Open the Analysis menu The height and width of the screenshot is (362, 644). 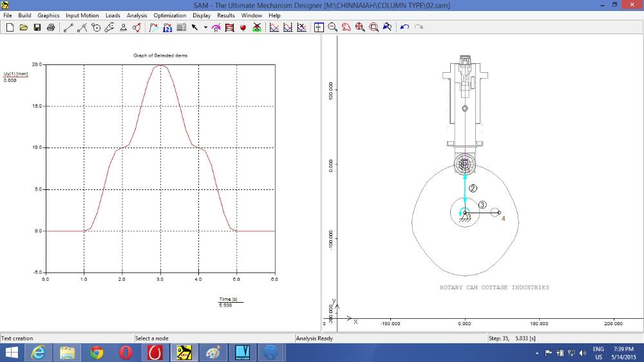(137, 15)
